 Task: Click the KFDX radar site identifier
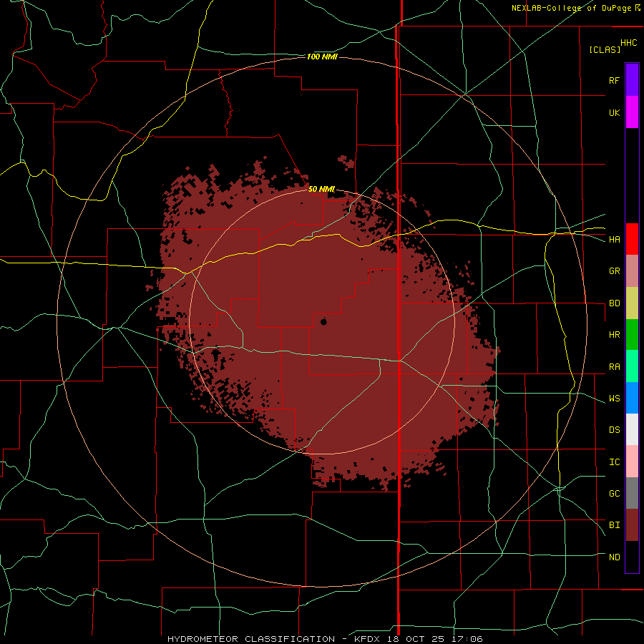tap(367, 639)
